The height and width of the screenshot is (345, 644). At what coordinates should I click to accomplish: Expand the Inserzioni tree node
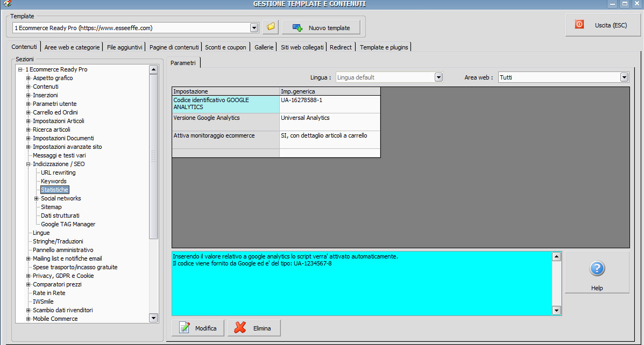point(29,95)
